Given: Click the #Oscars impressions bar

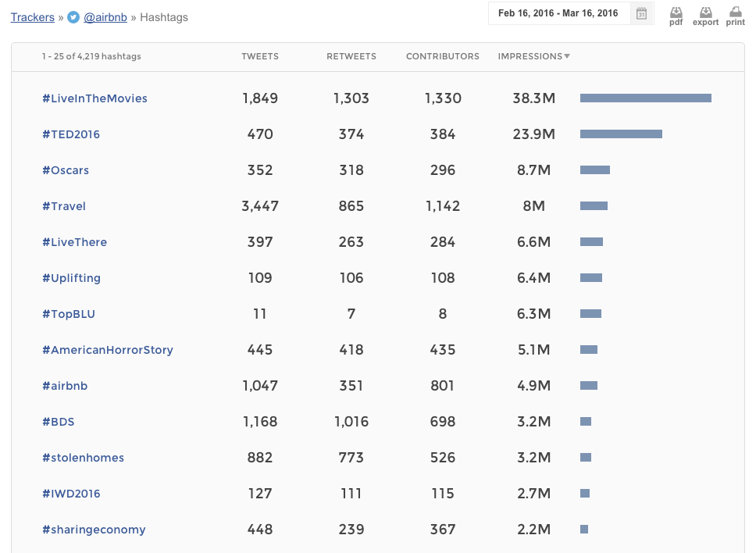Looking at the screenshot, I should pyautogui.click(x=595, y=169).
